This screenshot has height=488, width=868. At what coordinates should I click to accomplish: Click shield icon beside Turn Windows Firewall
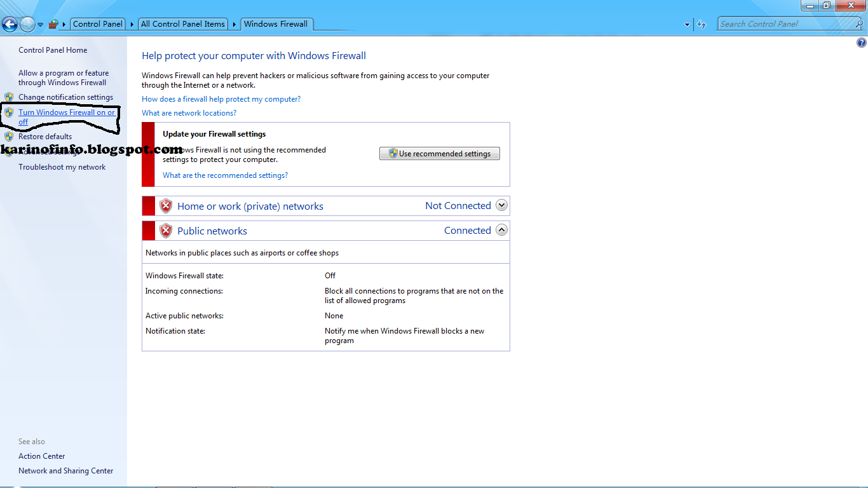click(9, 112)
